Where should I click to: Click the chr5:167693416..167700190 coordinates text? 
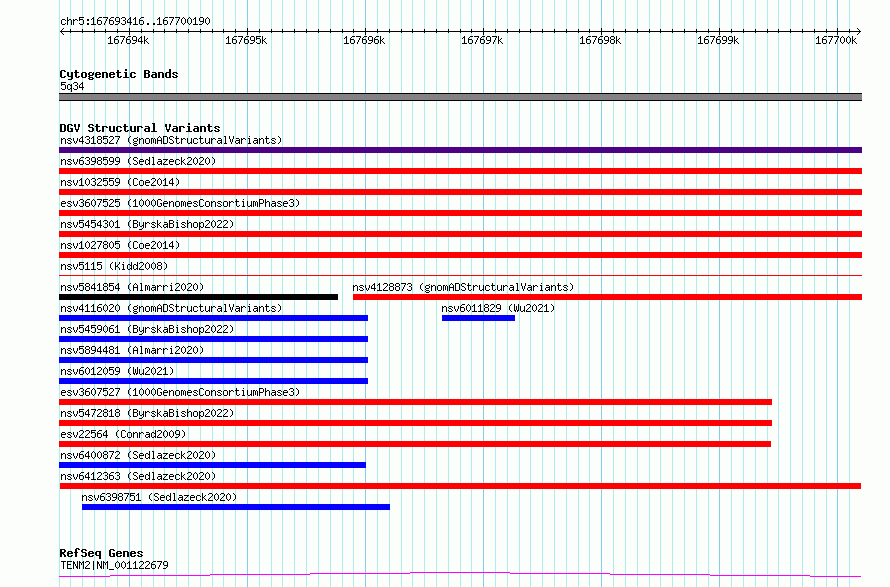pyautogui.click(x=135, y=21)
